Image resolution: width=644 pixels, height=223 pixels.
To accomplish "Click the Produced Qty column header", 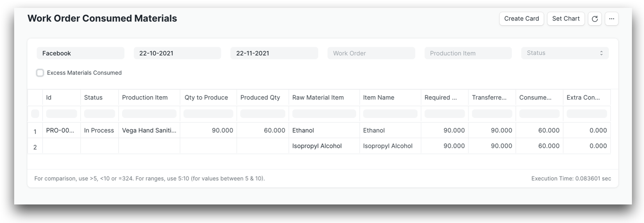I will [260, 97].
